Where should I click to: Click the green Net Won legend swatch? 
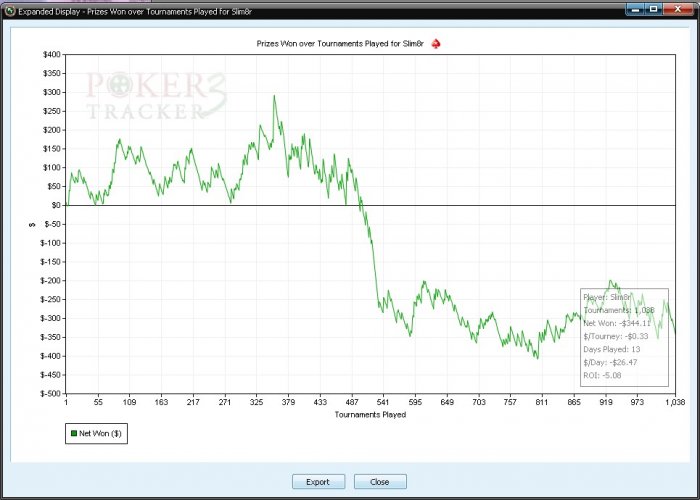74,433
